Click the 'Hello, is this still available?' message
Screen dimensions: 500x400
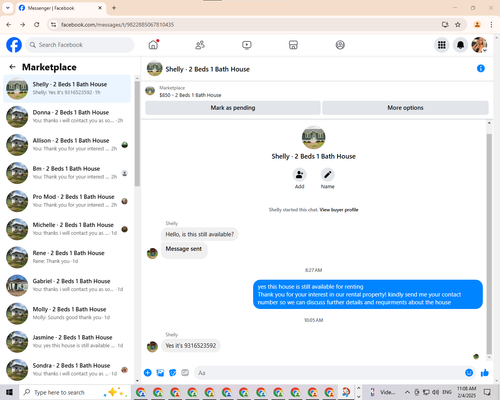click(200, 234)
